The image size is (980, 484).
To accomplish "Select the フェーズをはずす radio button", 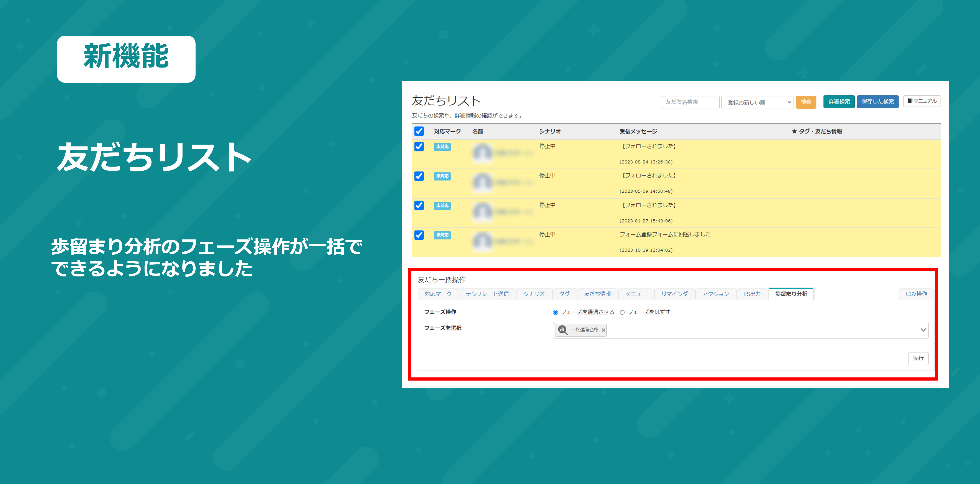I will (622, 312).
